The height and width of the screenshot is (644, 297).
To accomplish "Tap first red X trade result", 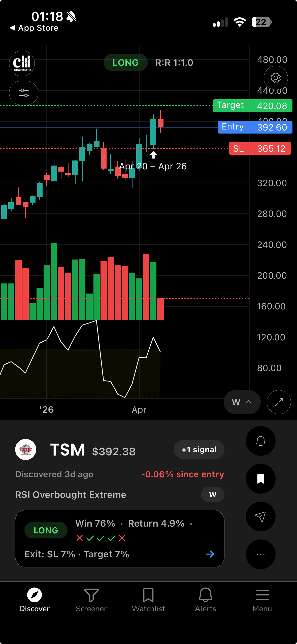I will pyautogui.click(x=80, y=538).
